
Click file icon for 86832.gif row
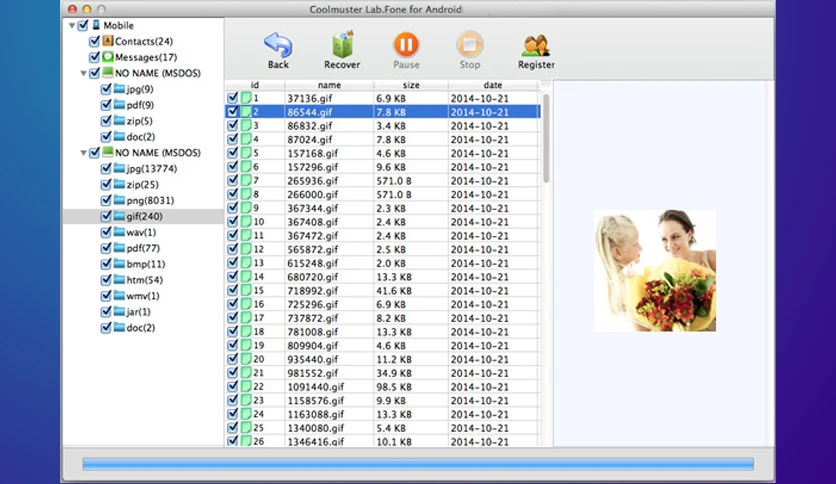pos(246,125)
